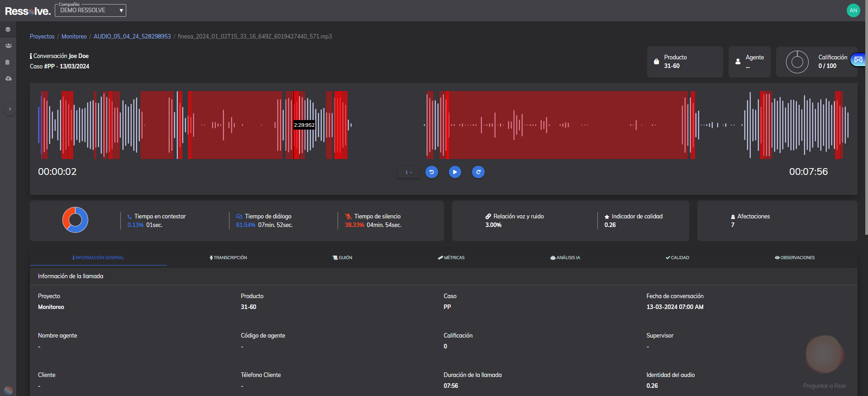868x396 pixels.
Task: Click the circular Calificación score gauge
Action: 797,62
